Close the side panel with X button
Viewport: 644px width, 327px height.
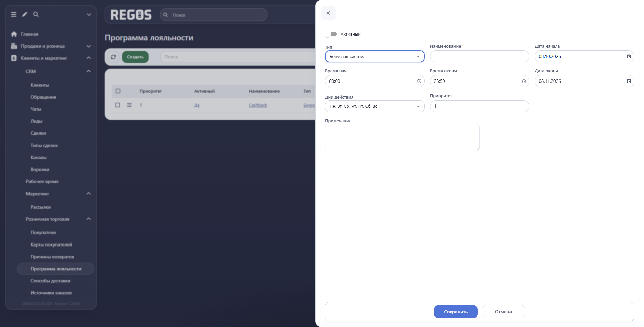point(328,13)
